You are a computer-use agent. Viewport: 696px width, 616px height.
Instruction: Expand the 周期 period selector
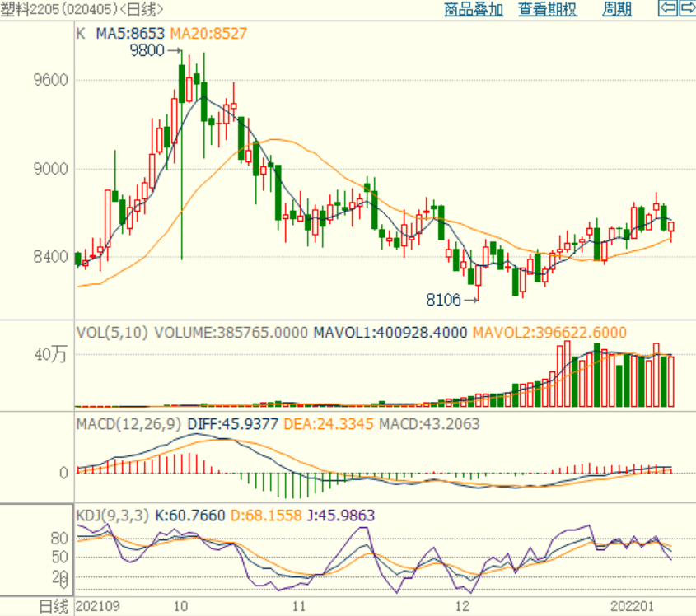tap(617, 10)
